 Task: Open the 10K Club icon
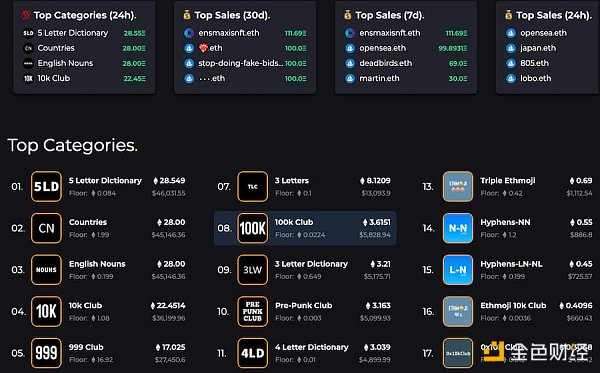46,311
